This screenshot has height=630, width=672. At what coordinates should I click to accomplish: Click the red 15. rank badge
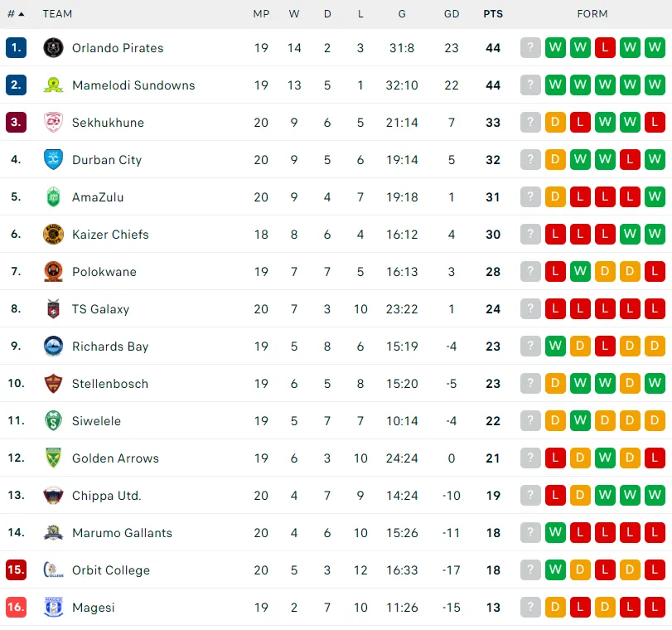tap(16, 570)
